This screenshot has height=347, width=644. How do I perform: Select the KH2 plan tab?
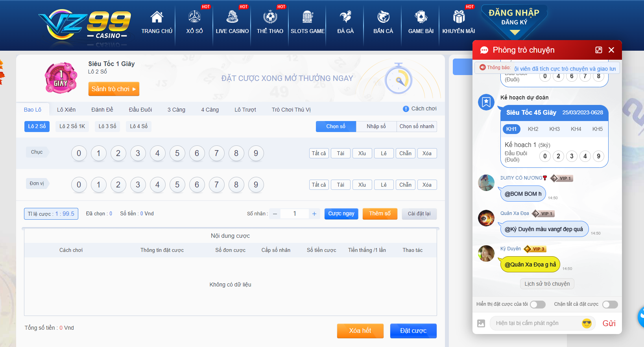click(x=533, y=129)
